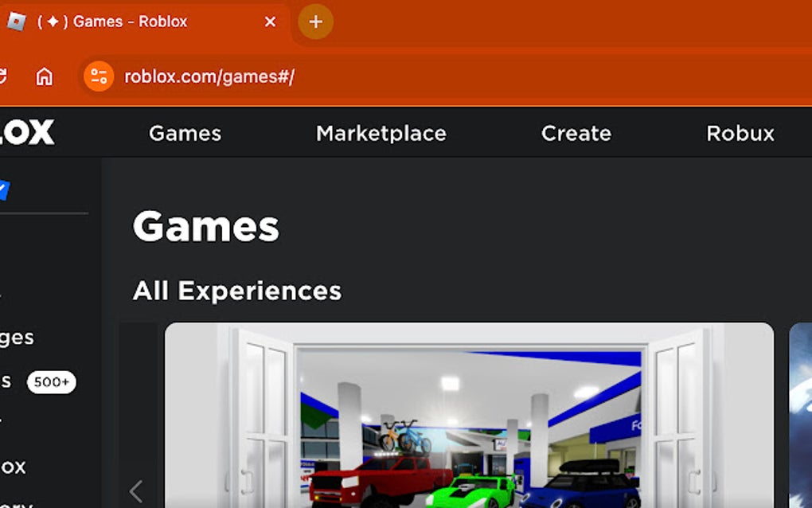Click the browser home icon
812x508 pixels.
(x=44, y=76)
